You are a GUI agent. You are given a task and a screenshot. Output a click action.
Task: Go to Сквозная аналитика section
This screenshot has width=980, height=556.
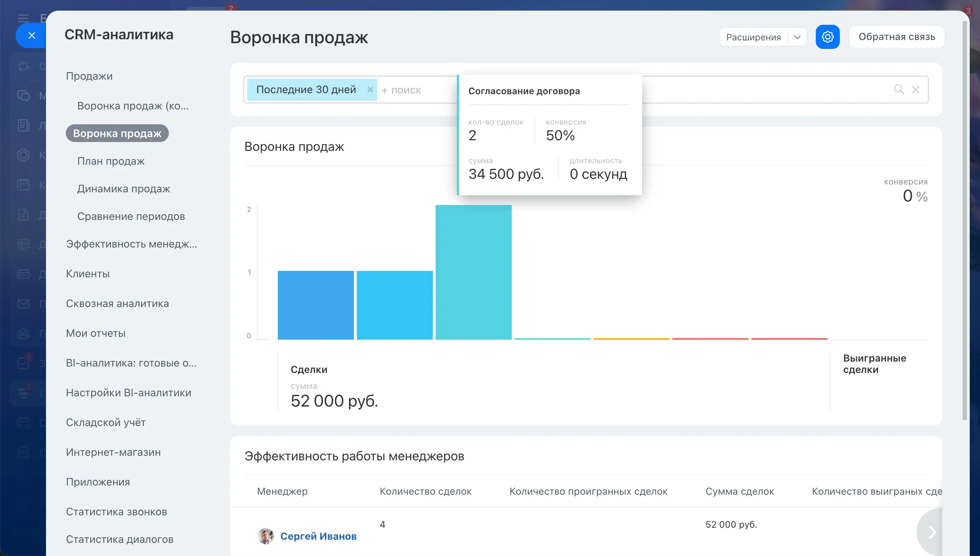pyautogui.click(x=117, y=303)
